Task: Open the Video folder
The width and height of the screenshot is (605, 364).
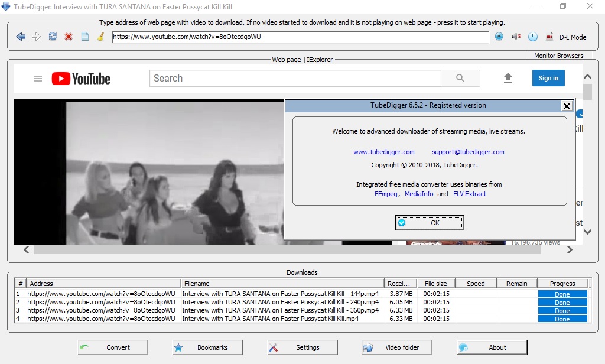Action: (397, 347)
